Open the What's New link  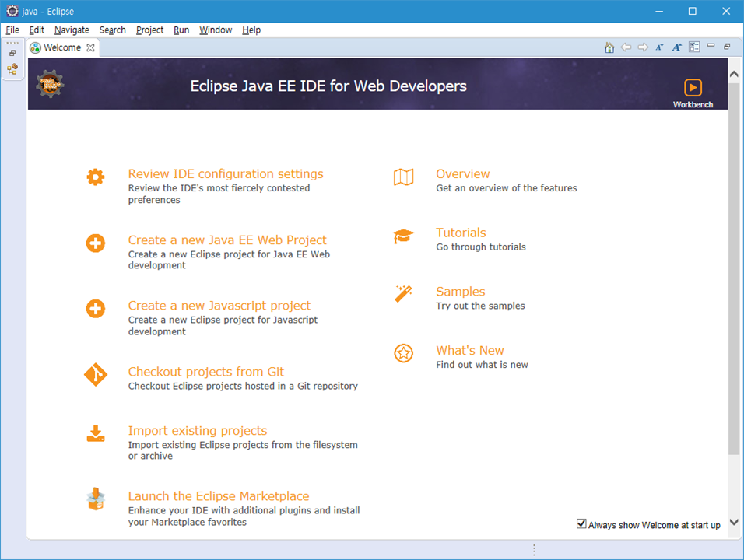470,350
